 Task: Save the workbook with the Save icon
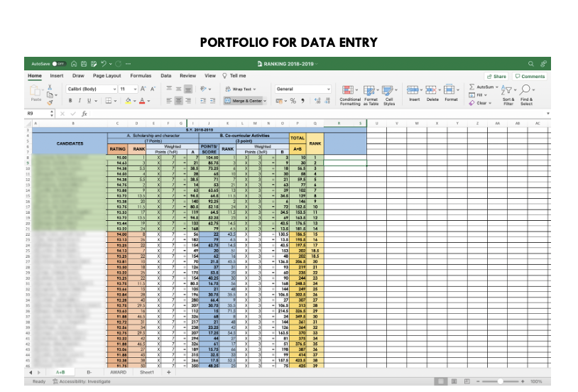pos(84,64)
